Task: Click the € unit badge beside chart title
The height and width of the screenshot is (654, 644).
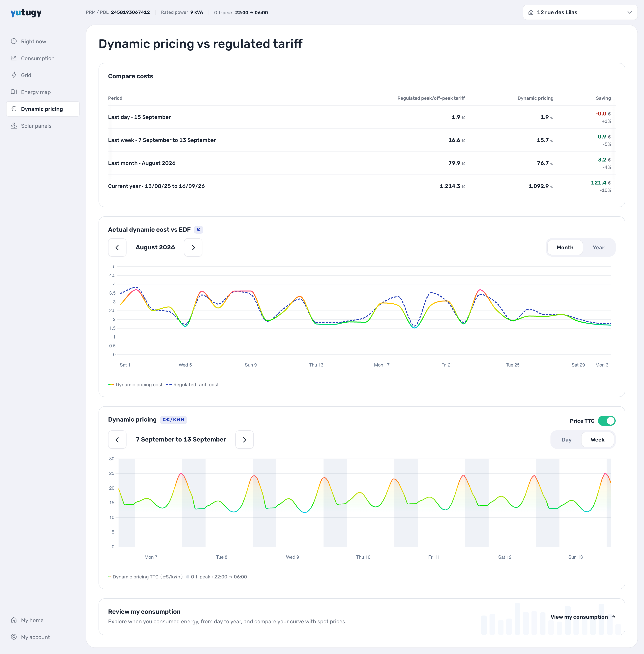Action: tap(199, 230)
